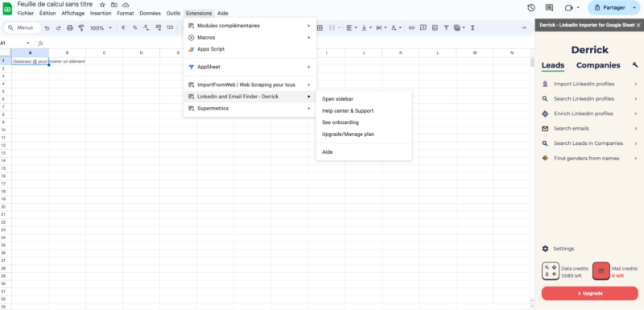Open text wrapping dropdown
This screenshot has width=644, height=310.
coord(381,28)
